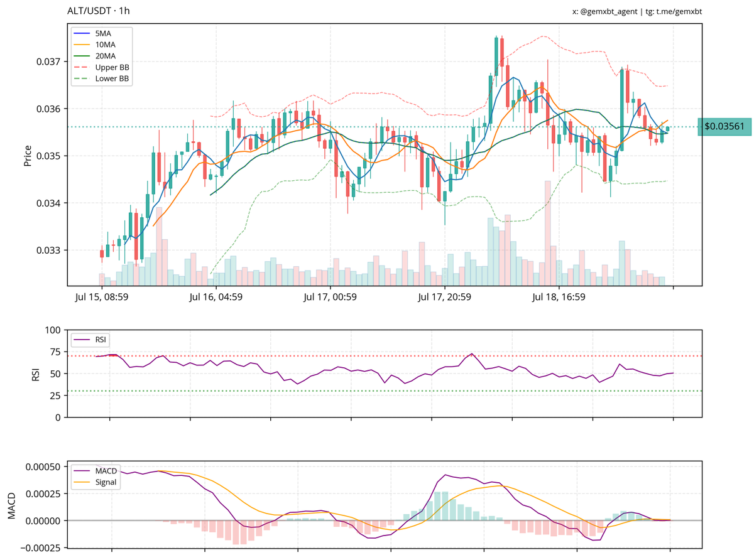The image size is (754, 560).
Task: Click the 0.00000 MACD axis tick
Action: point(43,520)
